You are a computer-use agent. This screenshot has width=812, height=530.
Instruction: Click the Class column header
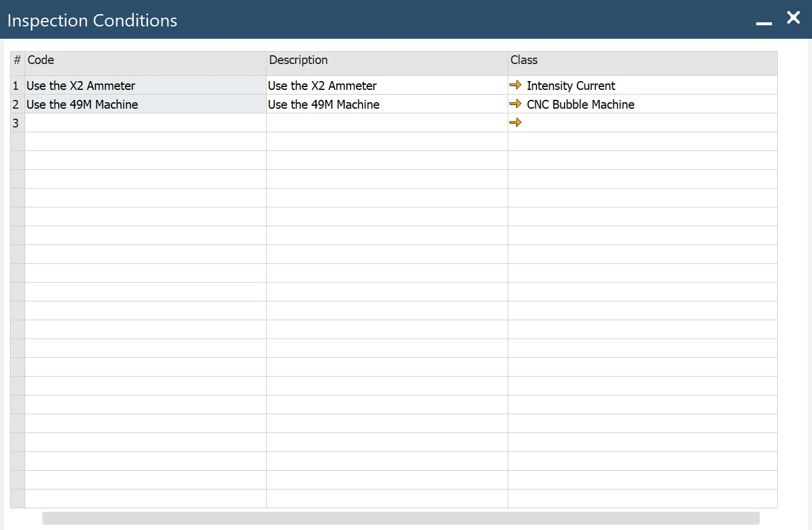click(x=642, y=61)
